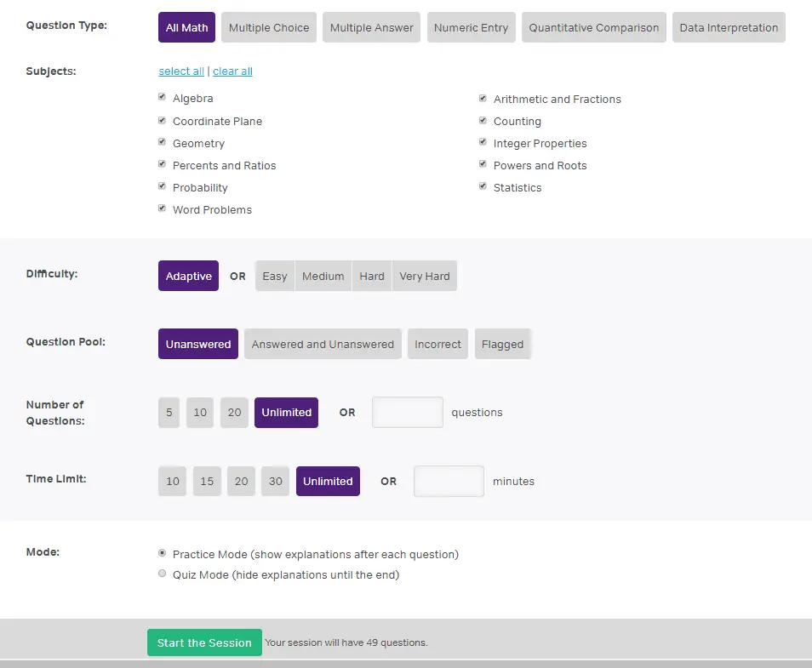Toggle Integer Properties checkbox
812x668 pixels.
483,142
